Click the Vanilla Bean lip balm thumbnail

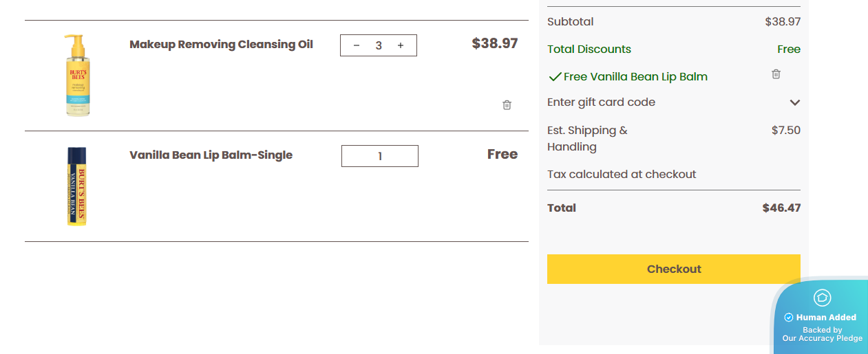coord(76,186)
